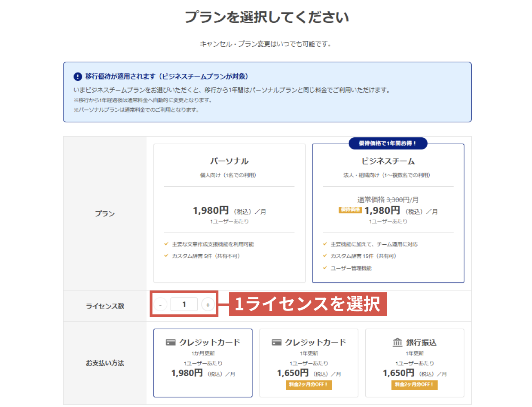Click 料金2ヶ月分OFF！ tag under 銀行振込
Image resolution: width=532 pixels, height=407 pixels.
414,385
